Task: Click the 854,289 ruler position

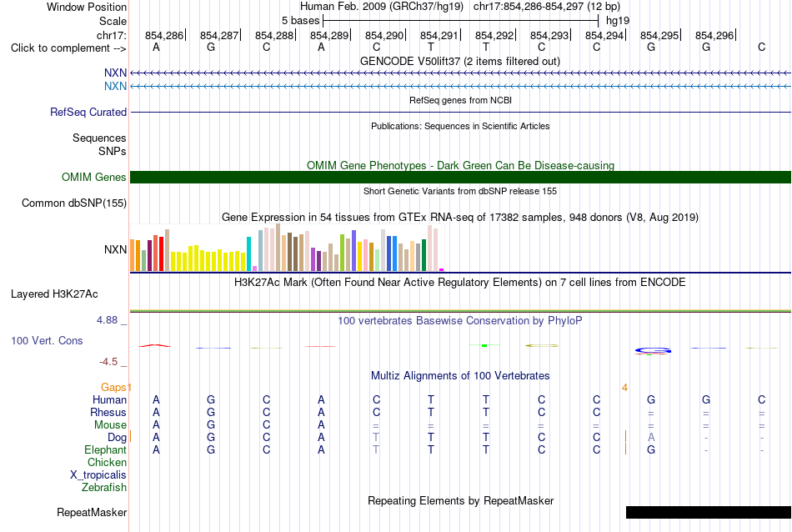Action: pos(329,35)
